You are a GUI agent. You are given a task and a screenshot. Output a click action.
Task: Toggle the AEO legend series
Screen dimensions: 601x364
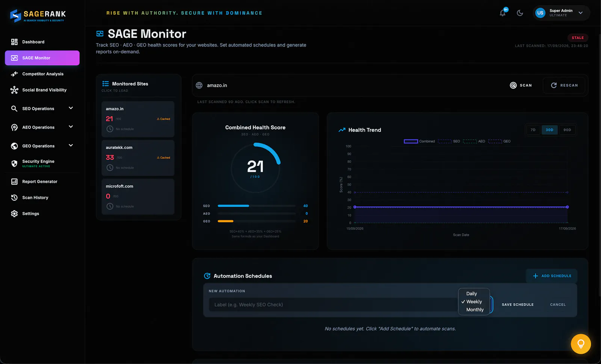coord(474,141)
